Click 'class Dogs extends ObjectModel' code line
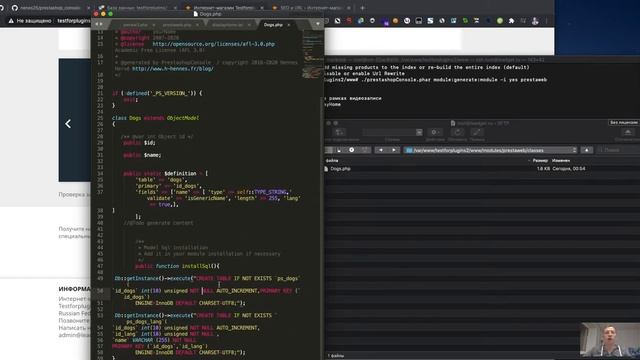Screen dimensions: 640x360 (156, 118)
